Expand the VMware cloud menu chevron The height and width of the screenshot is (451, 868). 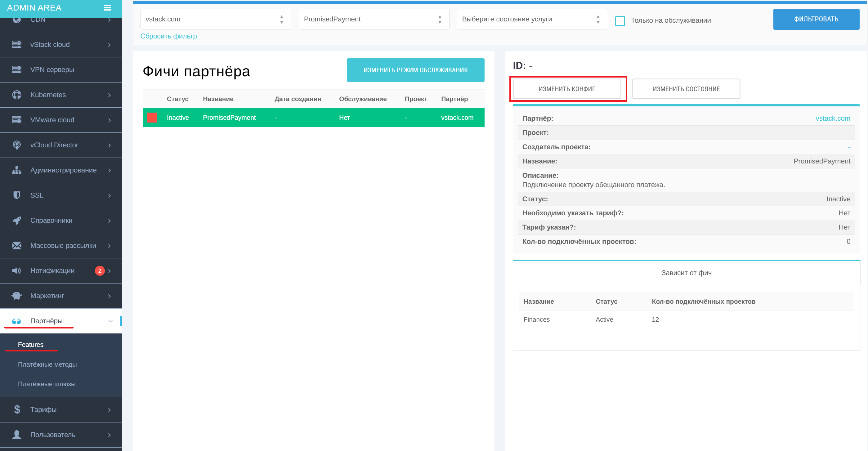point(110,120)
